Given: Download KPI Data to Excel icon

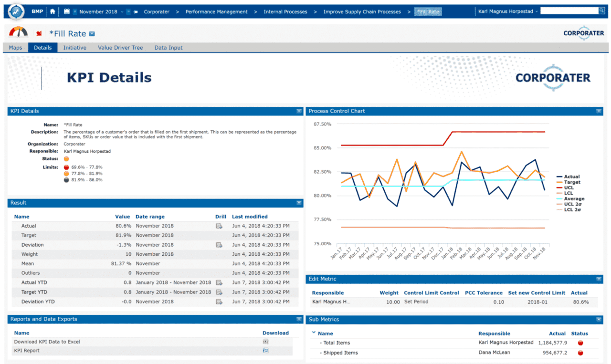Looking at the screenshot, I should point(266,342).
